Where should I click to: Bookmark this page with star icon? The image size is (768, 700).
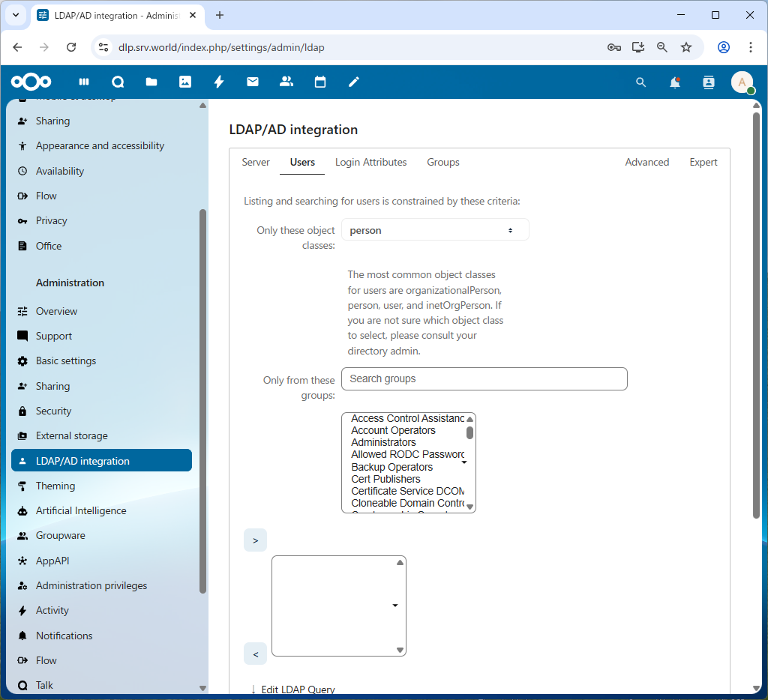[x=686, y=47]
